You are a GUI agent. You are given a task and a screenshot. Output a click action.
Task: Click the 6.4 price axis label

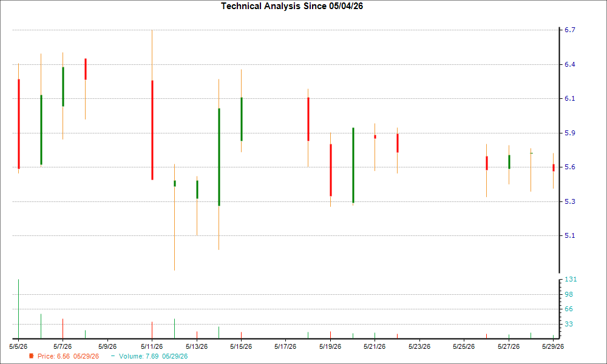(x=570, y=64)
